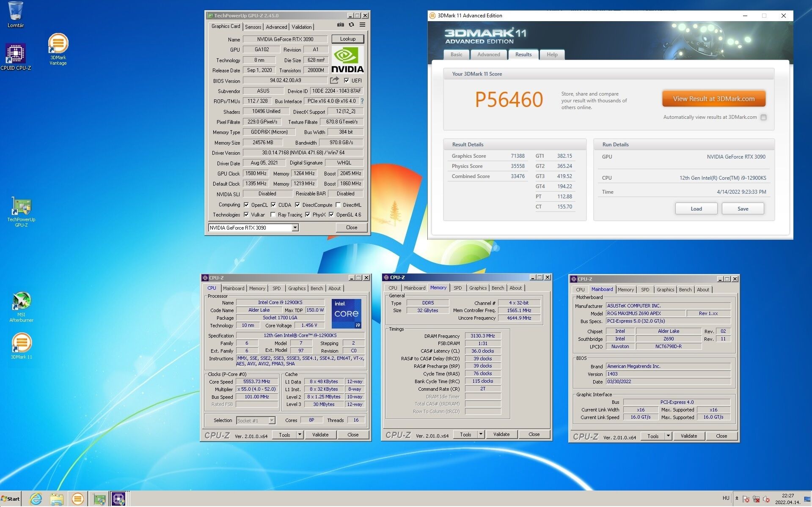Click the BIOS Version field 1403 in CPU-Z
Viewport: 812px width, 507px height.
click(x=668, y=374)
